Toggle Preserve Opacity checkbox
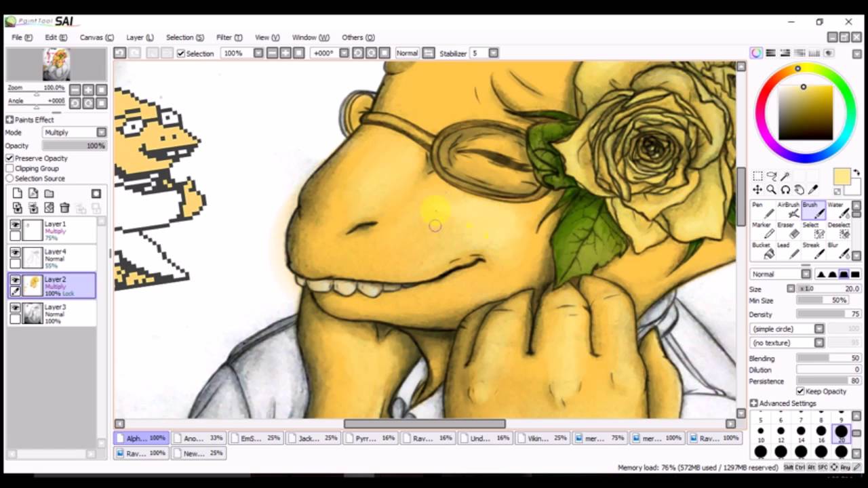Viewport: 868px width, 488px height. (x=9, y=158)
